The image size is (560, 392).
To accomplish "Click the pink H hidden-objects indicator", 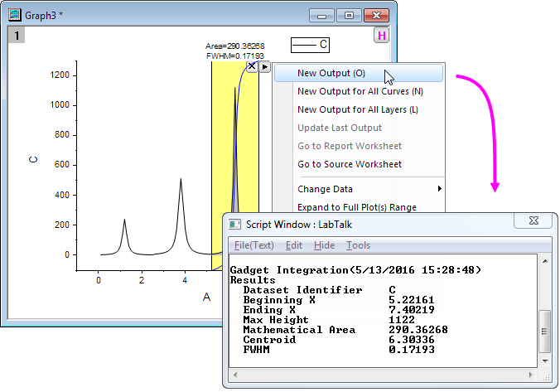I will [381, 36].
